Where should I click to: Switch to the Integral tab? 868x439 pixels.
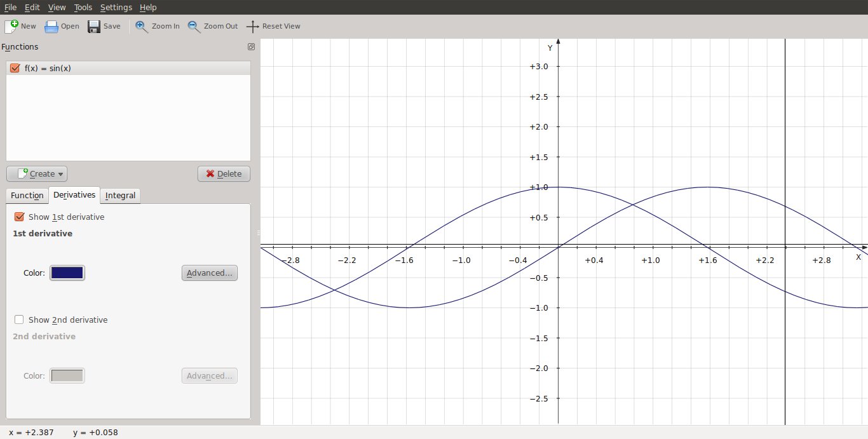120,195
